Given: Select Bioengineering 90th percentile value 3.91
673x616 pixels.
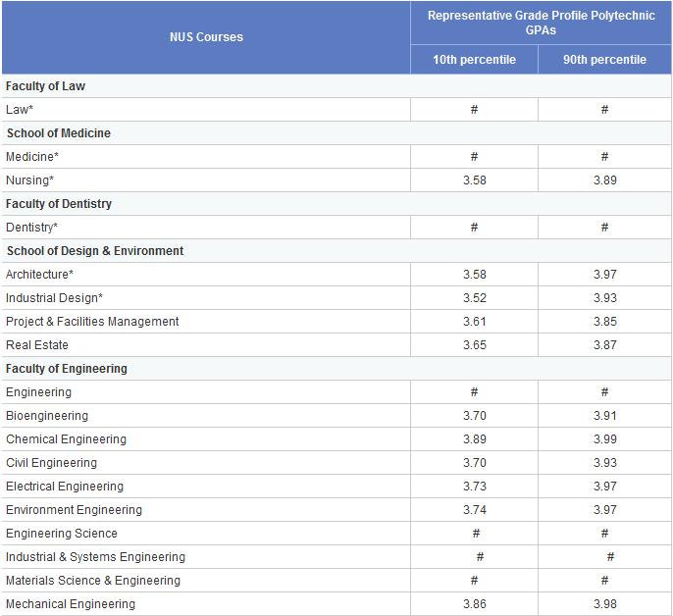Looking at the screenshot, I should coord(604,416).
